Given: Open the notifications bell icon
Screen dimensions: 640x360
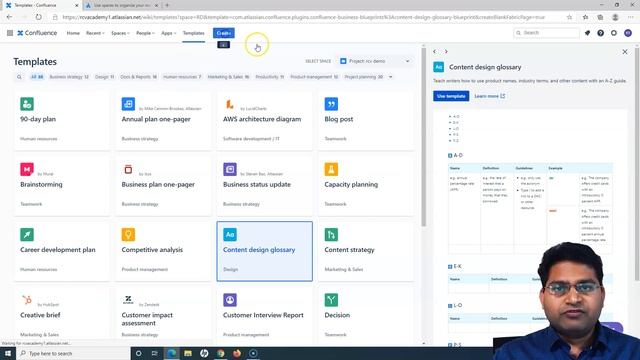Looking at the screenshot, I should point(587,33).
